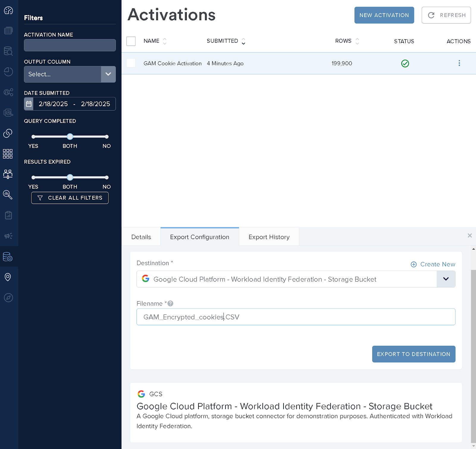The image size is (476, 449).
Task: Open actions menu for GAM Cookie Activation
Action: (x=459, y=63)
